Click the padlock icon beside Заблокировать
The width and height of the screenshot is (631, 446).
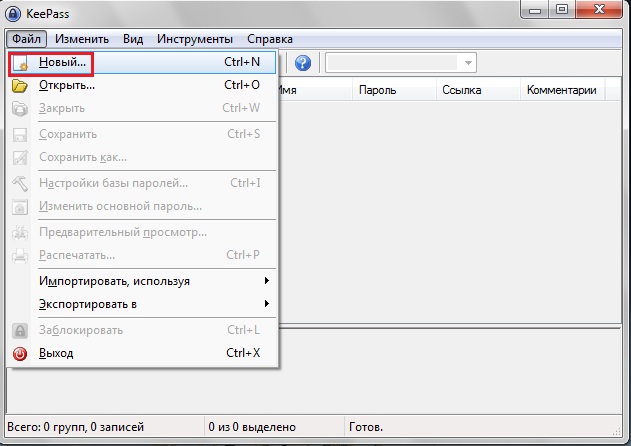click(20, 330)
